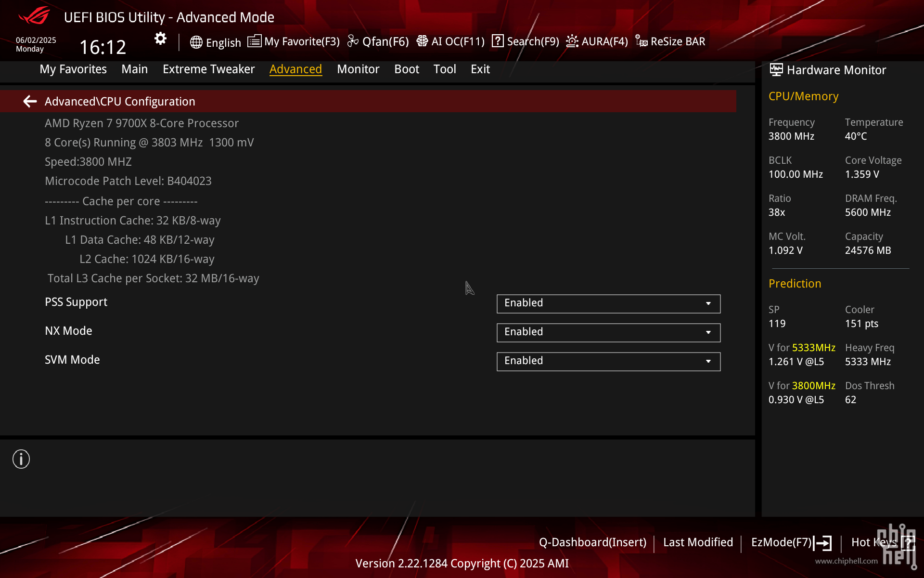This screenshot has height=578, width=924.
Task: Click the Advanced\CPU Configuration breadcrumb
Action: click(120, 102)
